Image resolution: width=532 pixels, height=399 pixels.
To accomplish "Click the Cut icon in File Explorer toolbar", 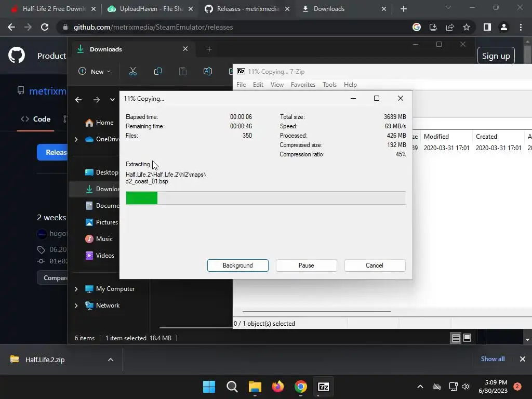I will coord(132,71).
